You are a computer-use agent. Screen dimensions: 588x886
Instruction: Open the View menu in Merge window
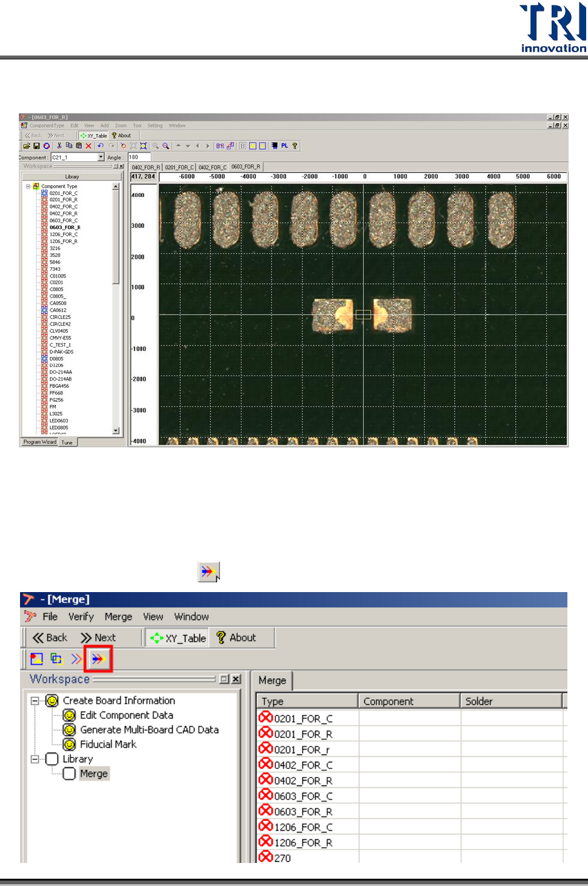tap(153, 616)
